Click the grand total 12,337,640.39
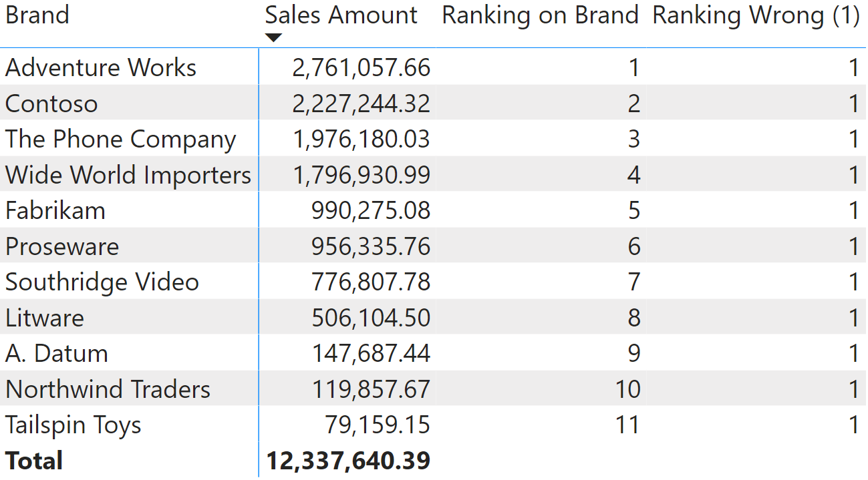The height and width of the screenshot is (480, 868). click(348, 461)
